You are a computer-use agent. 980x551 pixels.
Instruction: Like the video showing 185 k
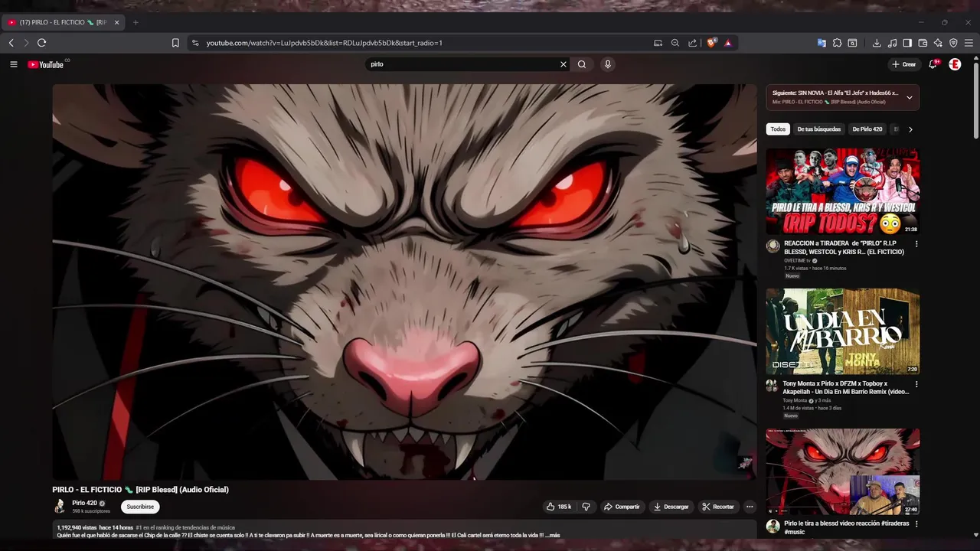click(x=558, y=507)
